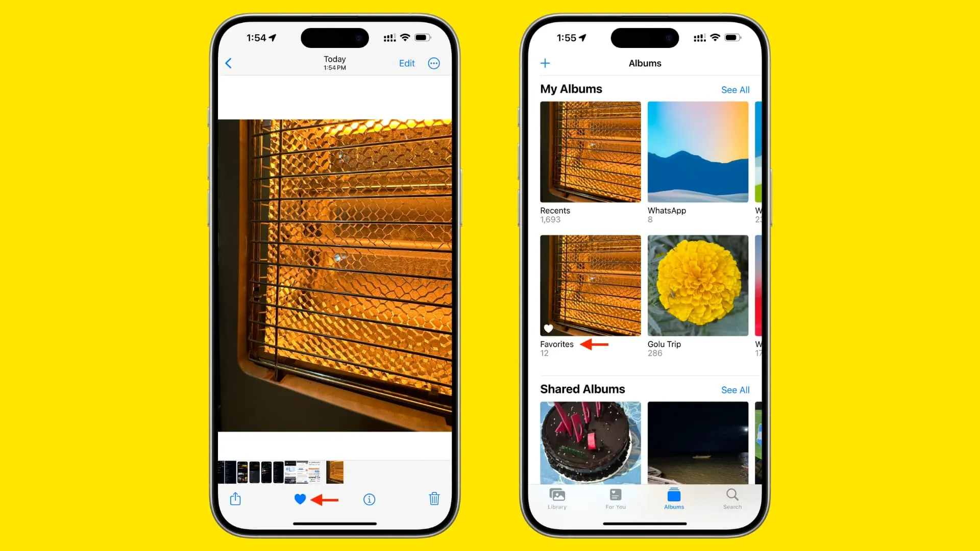Screen dimensions: 980x551
Task: Tap the Library tab icon on right phone
Action: tap(557, 498)
